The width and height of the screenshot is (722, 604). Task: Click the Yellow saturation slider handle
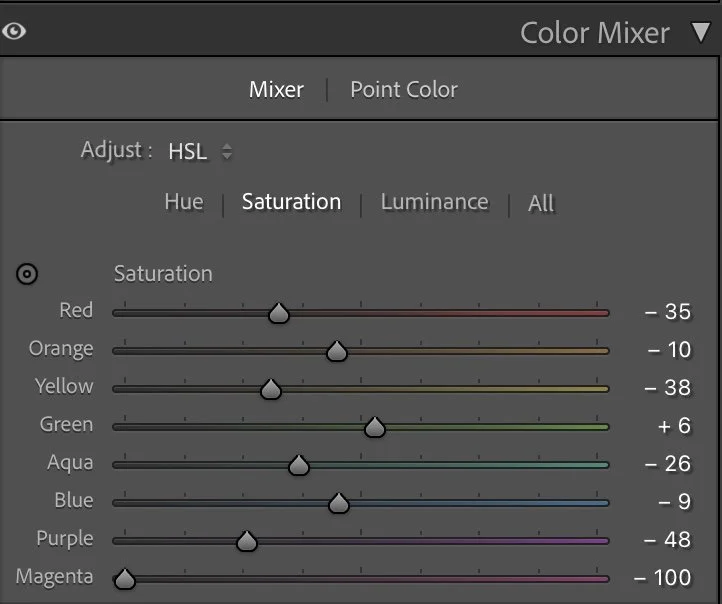tap(271, 389)
